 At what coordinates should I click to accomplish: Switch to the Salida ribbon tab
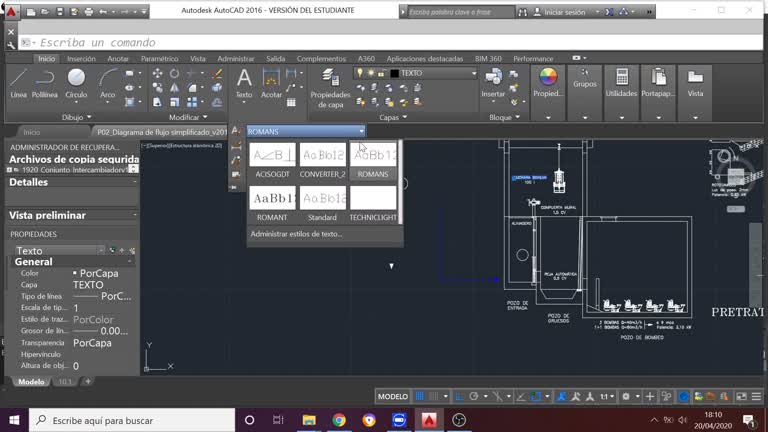click(276, 58)
